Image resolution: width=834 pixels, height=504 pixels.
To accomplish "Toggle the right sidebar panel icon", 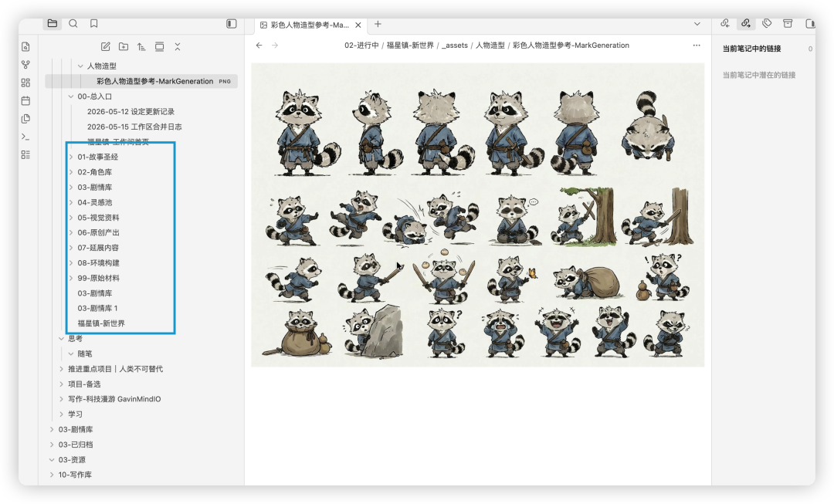I will click(809, 23).
